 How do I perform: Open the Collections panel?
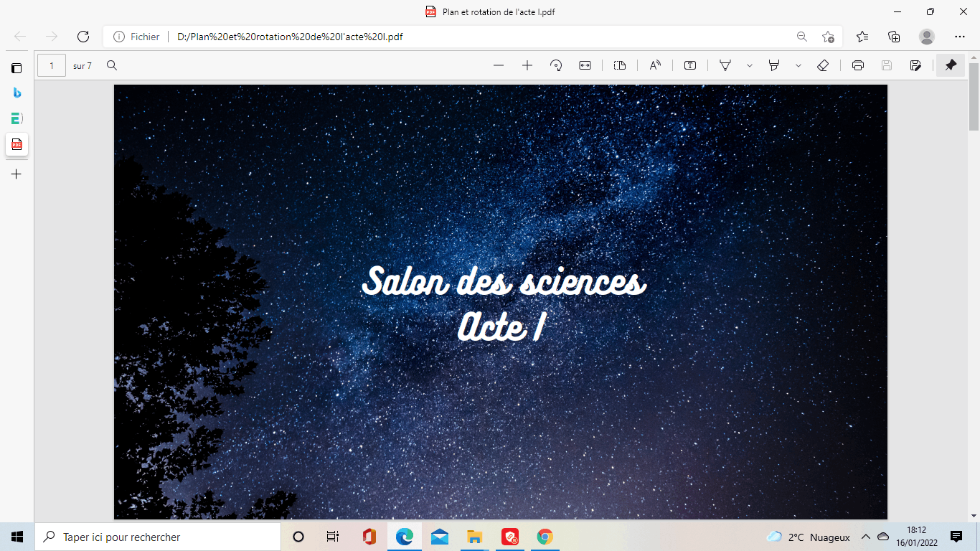point(894,37)
